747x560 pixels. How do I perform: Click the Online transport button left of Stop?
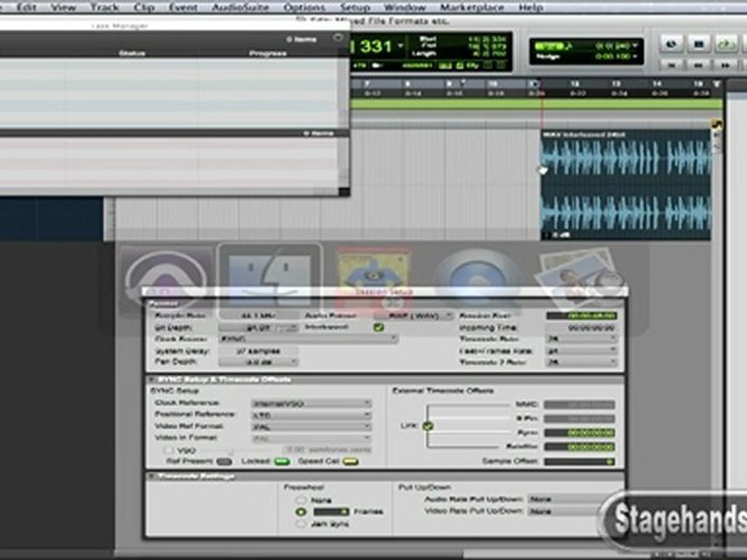[x=672, y=44]
